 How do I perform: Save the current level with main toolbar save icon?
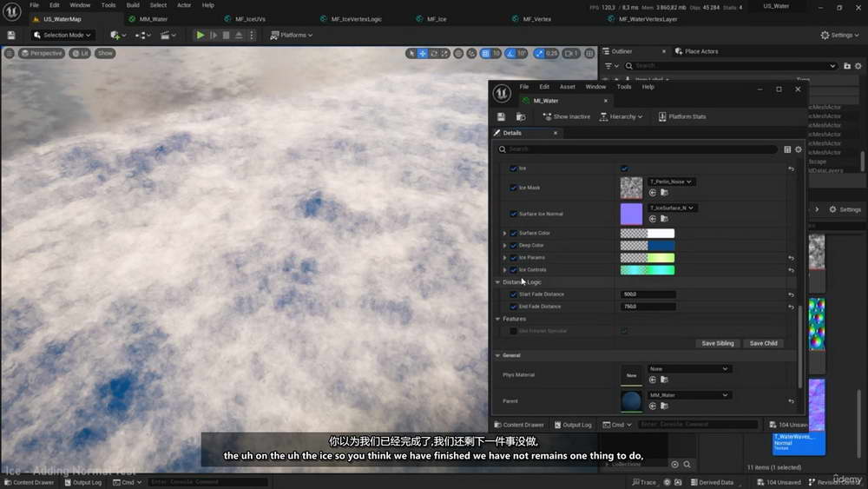[11, 35]
